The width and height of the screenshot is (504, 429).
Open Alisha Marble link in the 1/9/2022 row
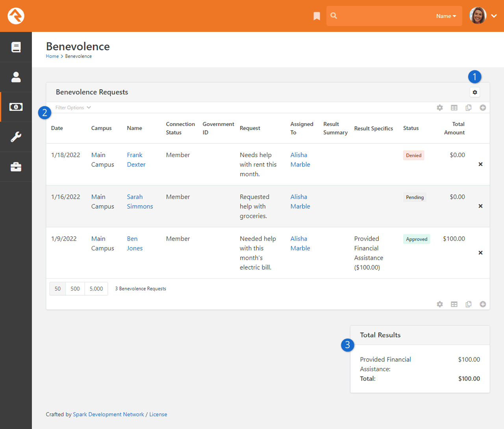pos(300,244)
